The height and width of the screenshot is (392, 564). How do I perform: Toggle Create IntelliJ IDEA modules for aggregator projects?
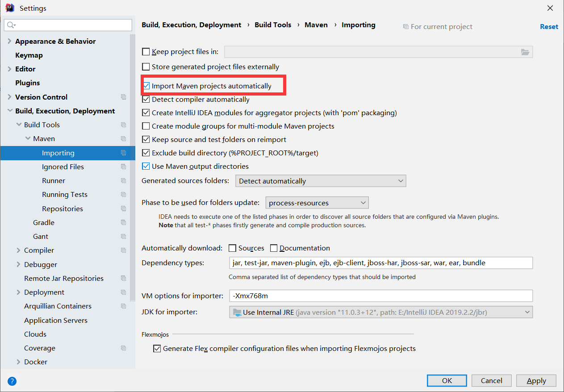click(146, 113)
